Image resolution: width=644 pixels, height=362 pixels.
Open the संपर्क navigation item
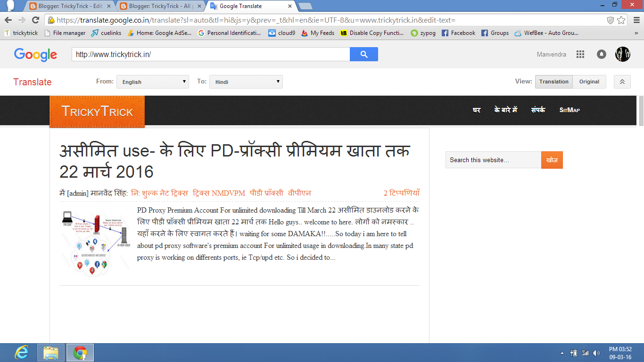click(538, 110)
